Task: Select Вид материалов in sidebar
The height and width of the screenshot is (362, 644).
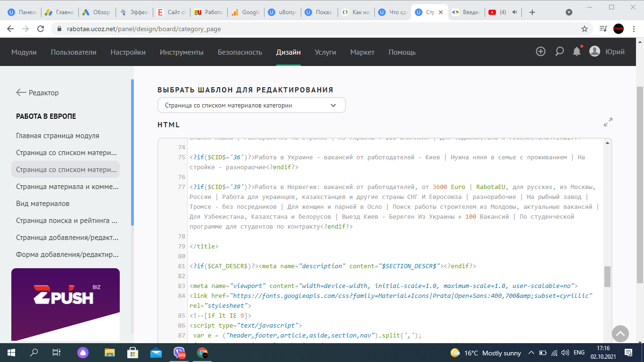Action: coord(43,204)
